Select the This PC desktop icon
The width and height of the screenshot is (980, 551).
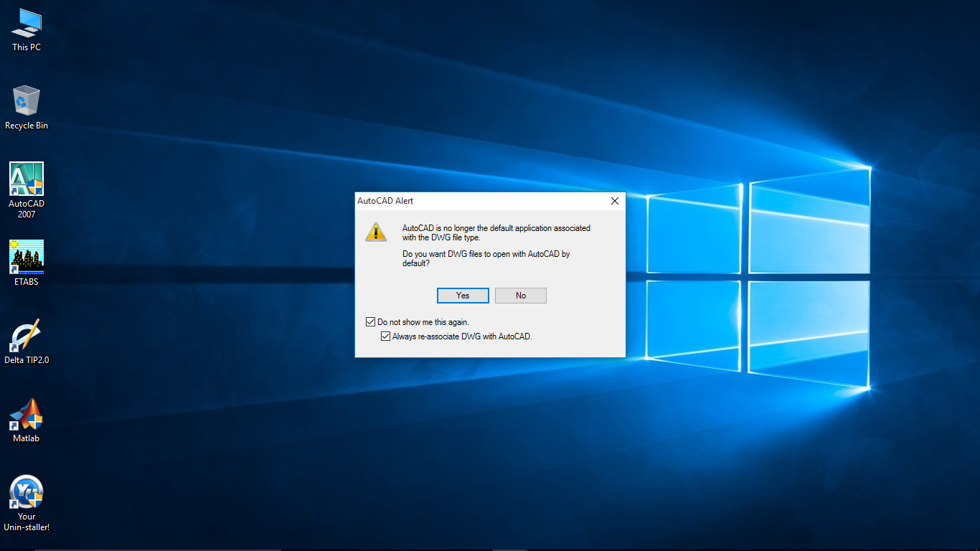[x=27, y=23]
